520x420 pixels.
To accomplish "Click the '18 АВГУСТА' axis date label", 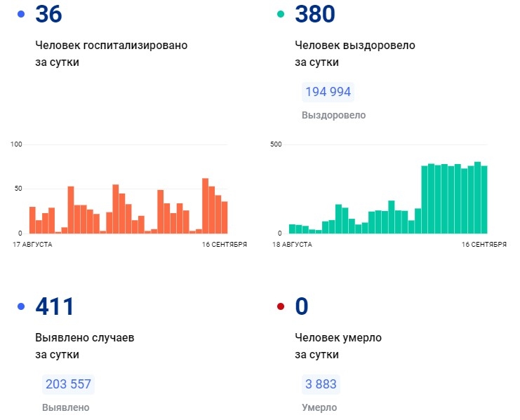I will pos(293,245).
